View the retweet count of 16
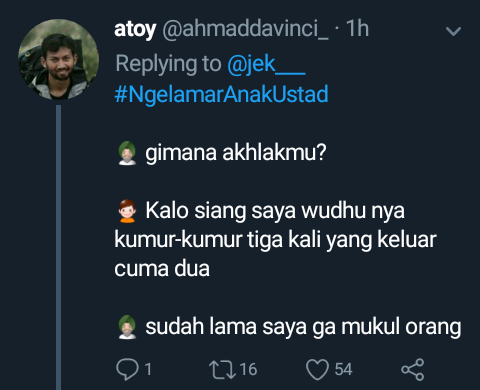This screenshot has width=480, height=390. coord(248,369)
